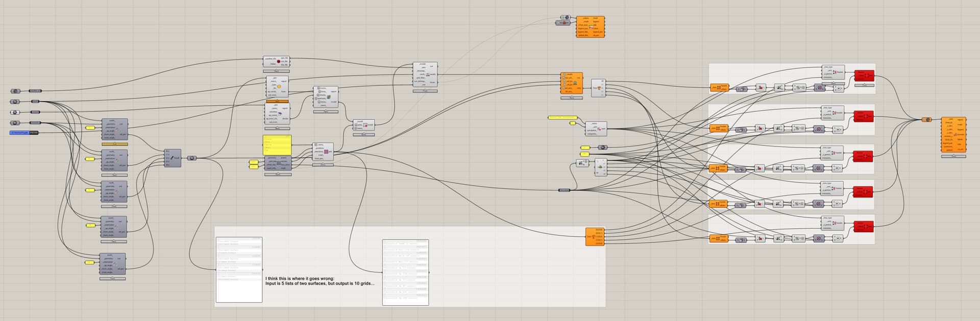Click the orange results component with warning bar
Viewport: 980px width, 321px height.
571,83
